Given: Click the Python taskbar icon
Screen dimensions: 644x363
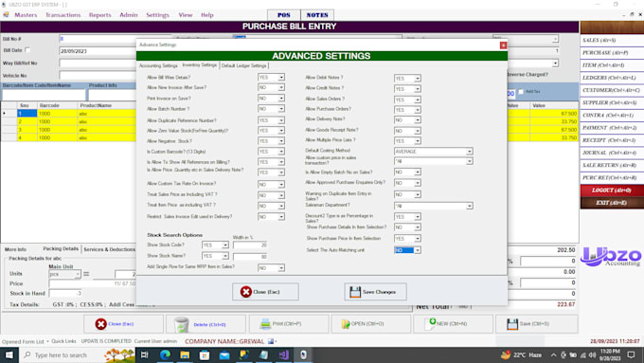Looking at the screenshot, I should pyautogui.click(x=244, y=354).
